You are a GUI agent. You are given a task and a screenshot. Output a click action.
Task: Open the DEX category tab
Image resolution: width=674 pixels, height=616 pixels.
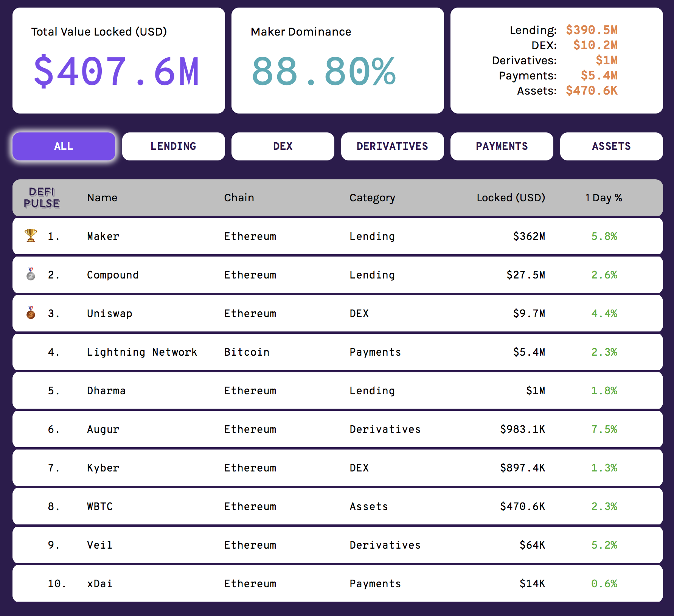point(283,146)
